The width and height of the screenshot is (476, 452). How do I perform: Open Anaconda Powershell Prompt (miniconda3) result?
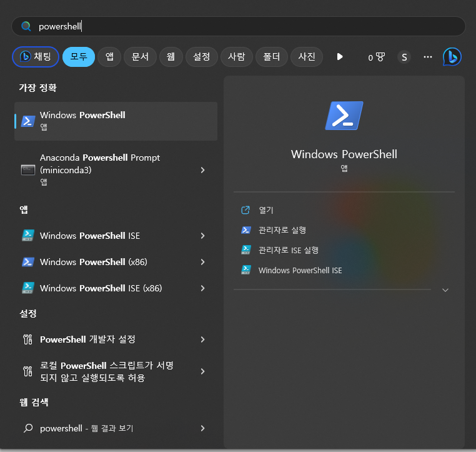tap(116, 170)
